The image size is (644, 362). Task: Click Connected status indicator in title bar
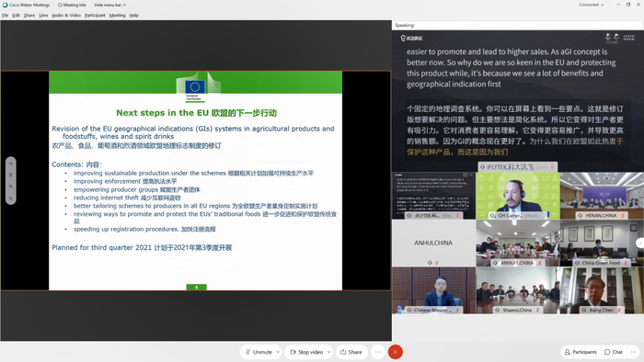click(x=591, y=5)
